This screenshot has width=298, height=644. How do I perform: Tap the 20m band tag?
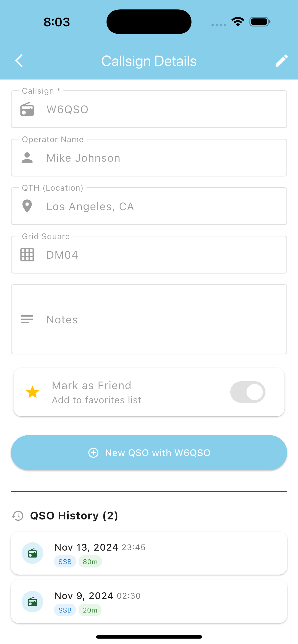(90, 610)
